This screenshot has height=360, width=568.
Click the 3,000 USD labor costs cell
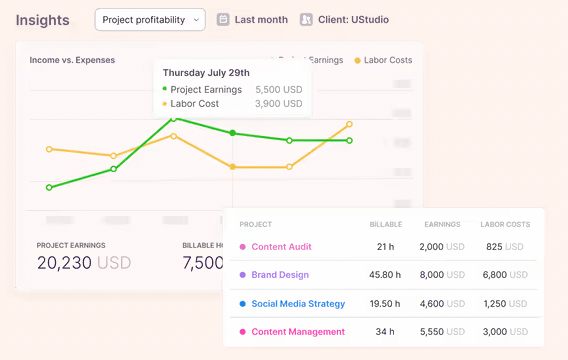click(x=505, y=332)
